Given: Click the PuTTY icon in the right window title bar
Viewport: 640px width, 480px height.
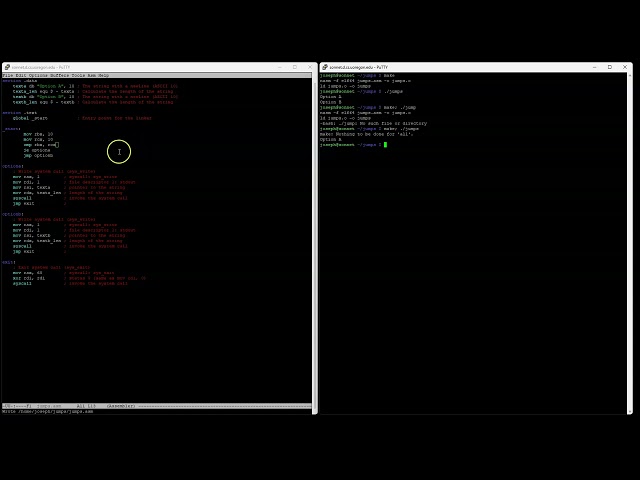Looking at the screenshot, I should pyautogui.click(x=325, y=67).
